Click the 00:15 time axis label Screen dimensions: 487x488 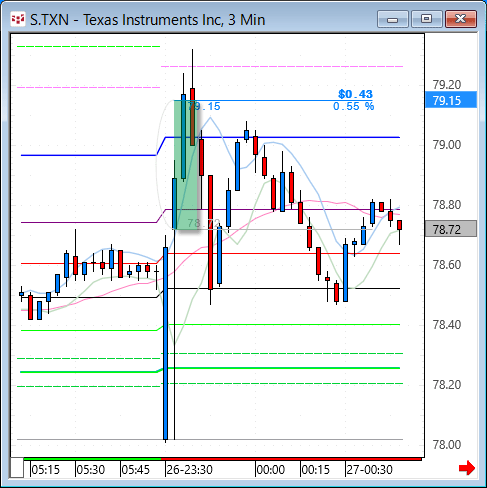coord(315,470)
